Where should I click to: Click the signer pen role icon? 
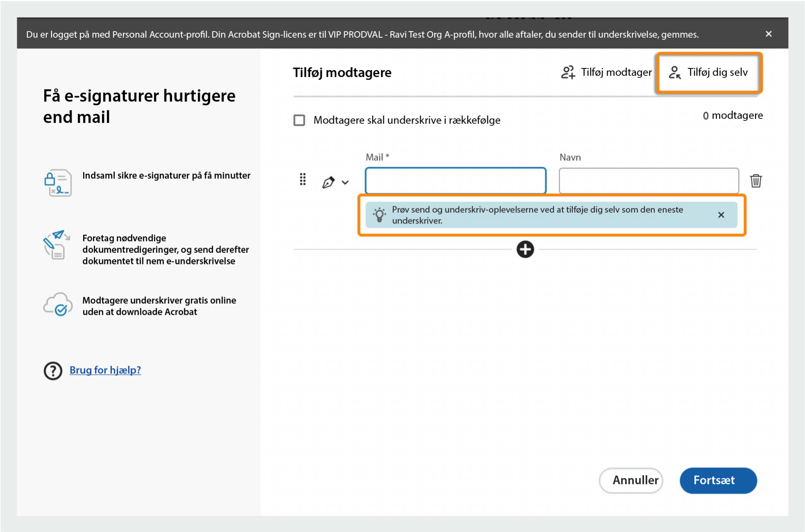click(x=328, y=182)
